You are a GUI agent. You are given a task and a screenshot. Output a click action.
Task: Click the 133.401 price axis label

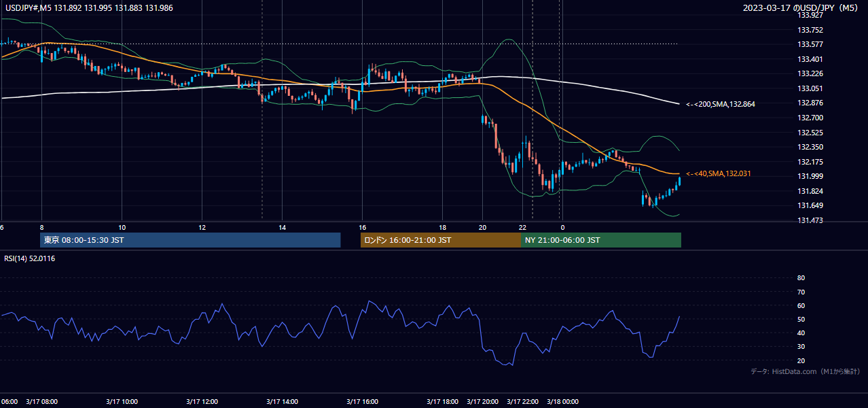[x=811, y=59]
